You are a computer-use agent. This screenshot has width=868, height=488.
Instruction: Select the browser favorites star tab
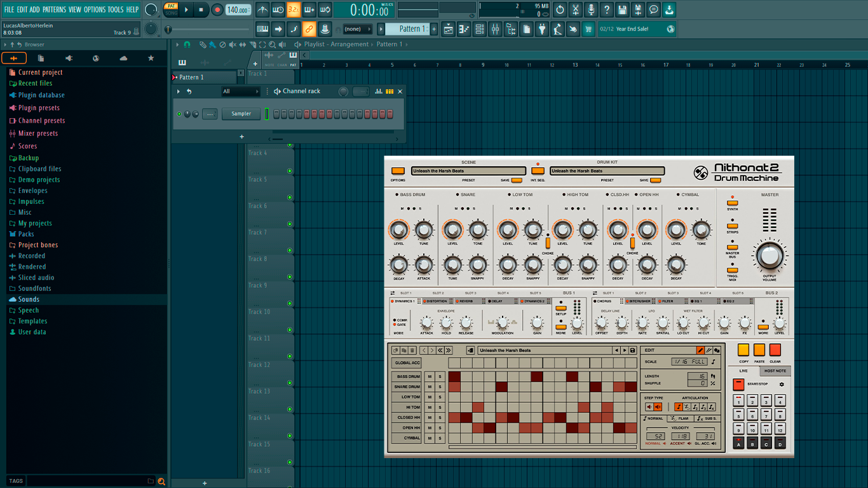click(151, 58)
